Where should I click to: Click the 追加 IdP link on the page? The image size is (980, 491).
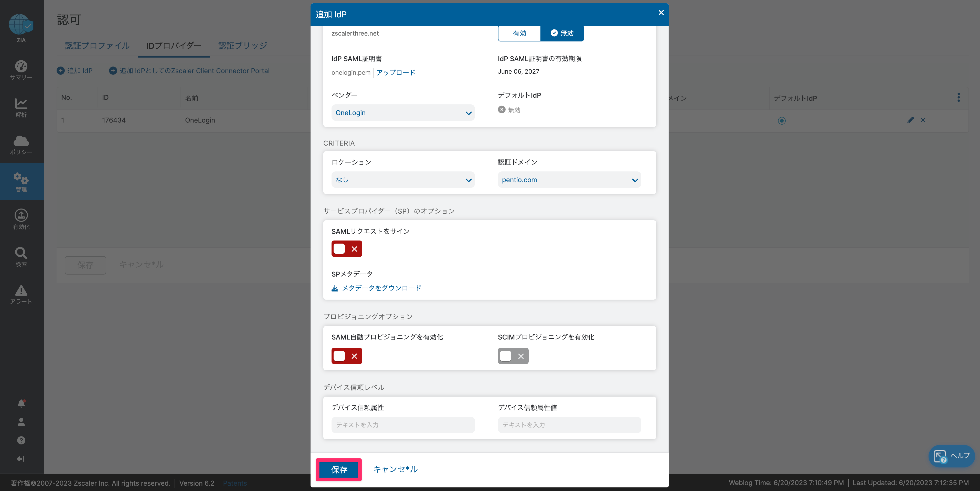click(80, 71)
